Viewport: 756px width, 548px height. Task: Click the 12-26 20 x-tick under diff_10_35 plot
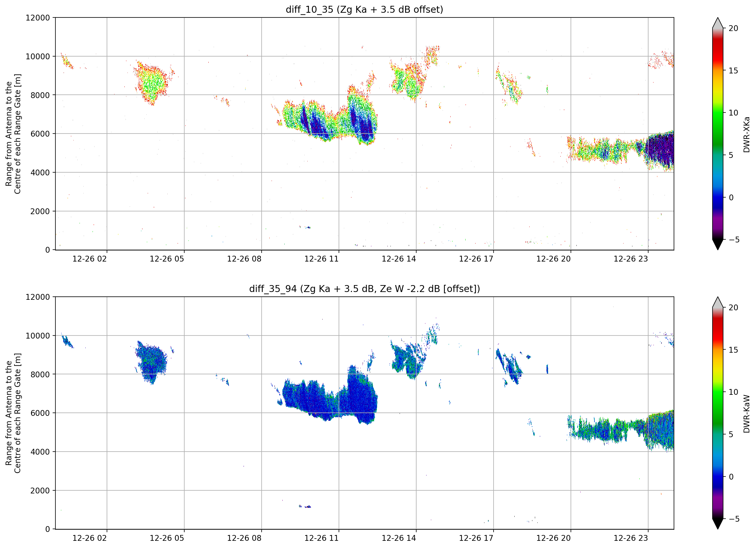(554, 259)
